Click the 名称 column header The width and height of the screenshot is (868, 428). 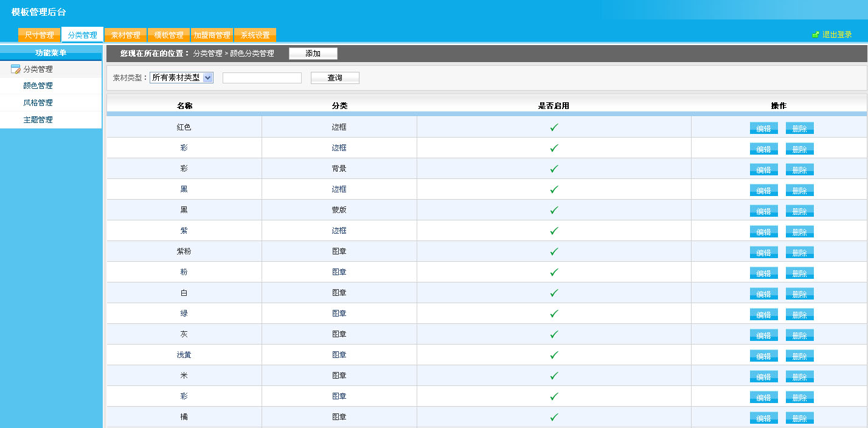point(184,106)
